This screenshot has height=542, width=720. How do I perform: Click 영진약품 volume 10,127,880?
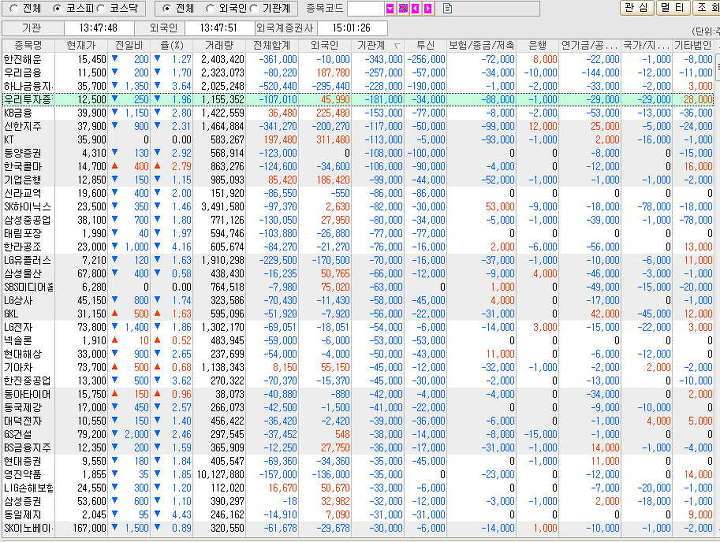tap(221, 474)
